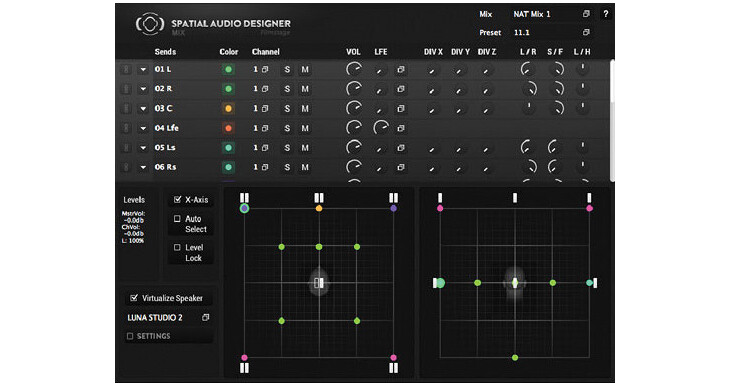
Task: Click the handle icon of 03 C row
Action: [126, 109]
